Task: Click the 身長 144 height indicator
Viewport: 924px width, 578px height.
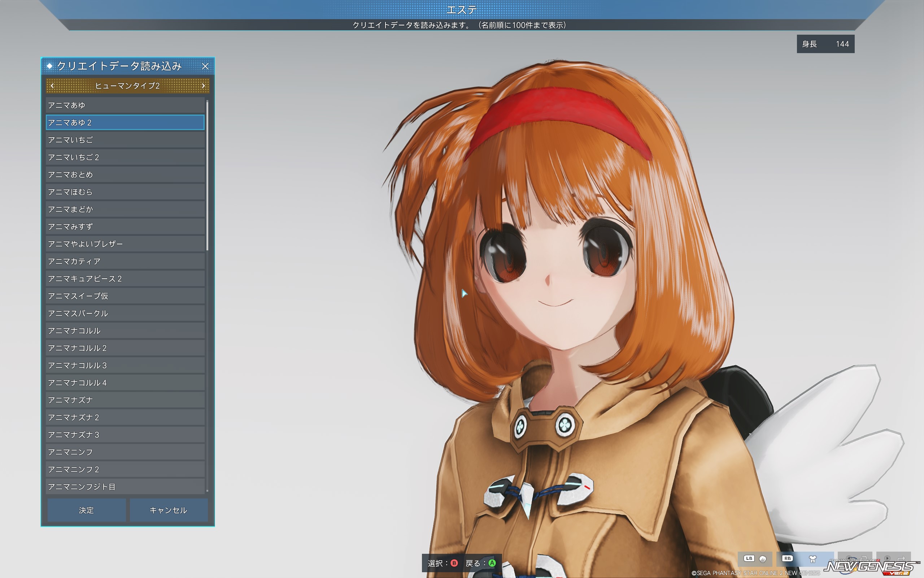Action: (825, 44)
